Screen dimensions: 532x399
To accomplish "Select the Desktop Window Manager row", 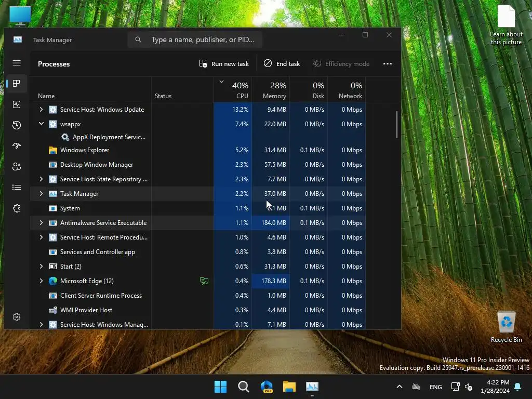I will pos(198,165).
